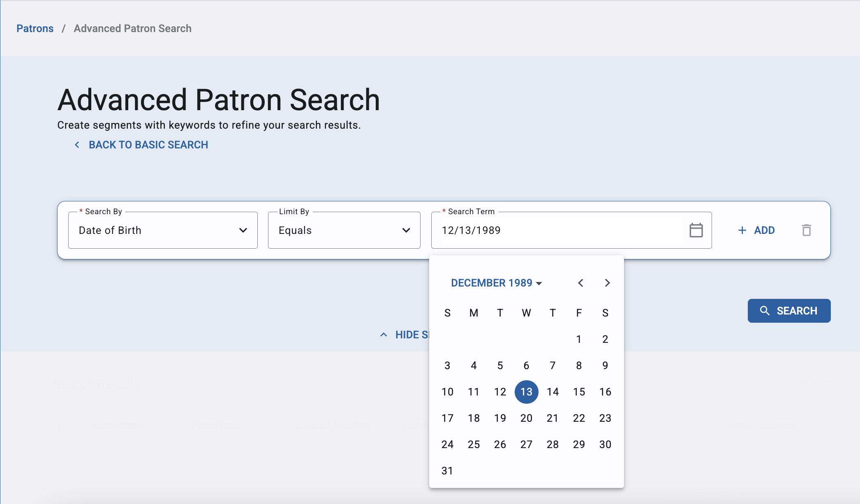Choose day 14 in the calendar
This screenshot has height=504, width=860.
coord(553,392)
